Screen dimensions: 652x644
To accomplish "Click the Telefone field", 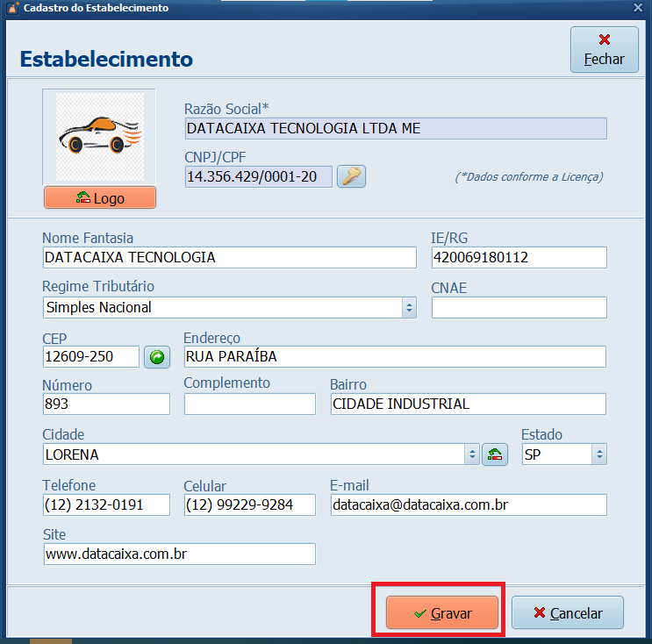I will click(106, 504).
